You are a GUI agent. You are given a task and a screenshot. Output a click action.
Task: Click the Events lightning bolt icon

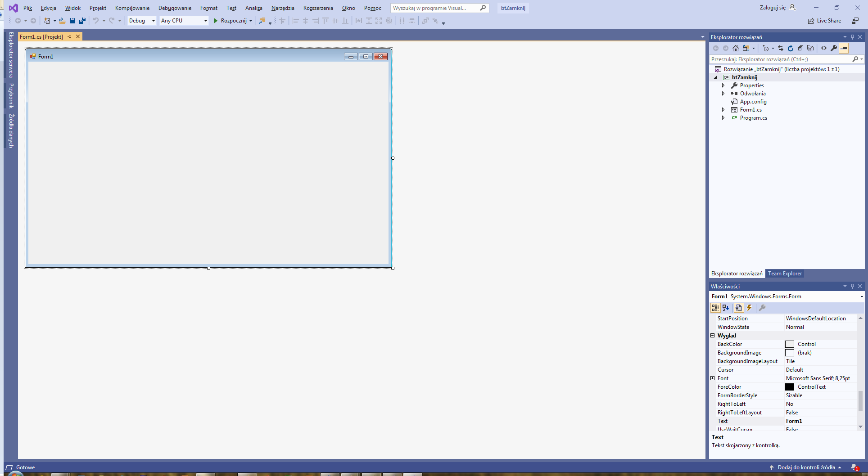tap(749, 308)
